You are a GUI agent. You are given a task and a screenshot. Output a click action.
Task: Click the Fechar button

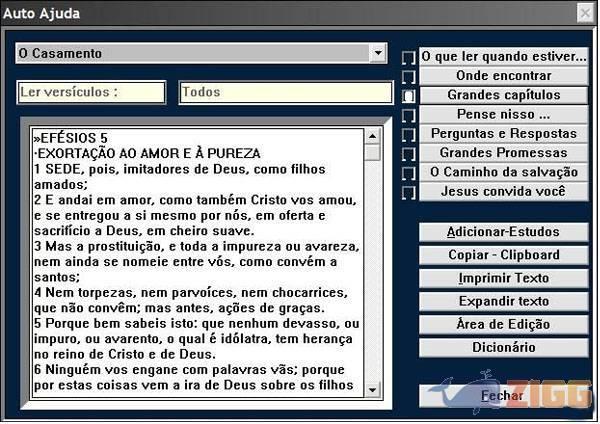pos(502,396)
